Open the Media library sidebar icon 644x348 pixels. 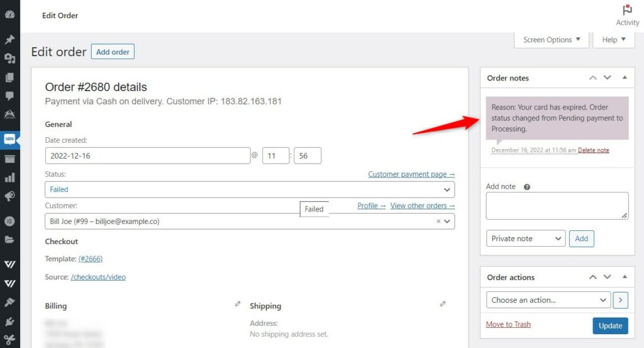pyautogui.click(x=9, y=59)
